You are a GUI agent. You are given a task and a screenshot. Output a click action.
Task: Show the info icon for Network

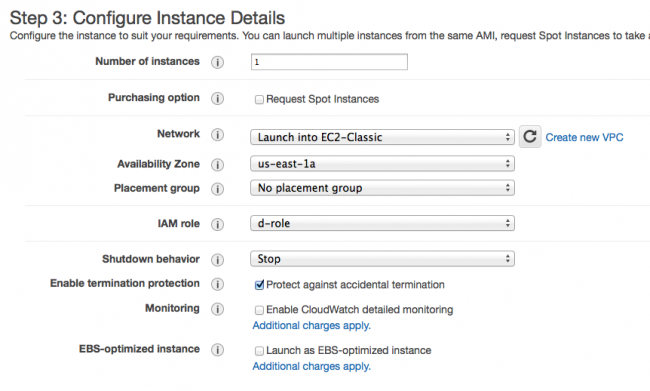tap(217, 135)
